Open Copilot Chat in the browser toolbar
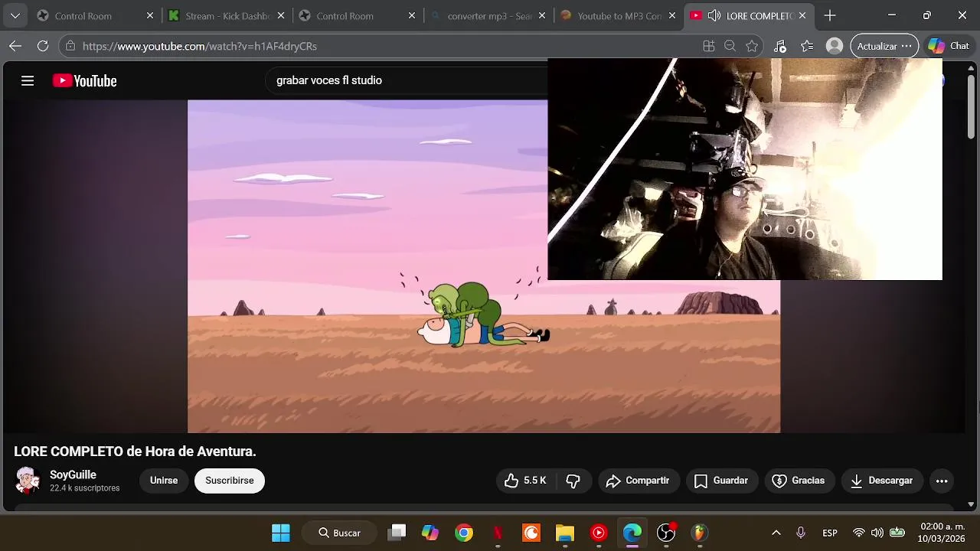Image resolution: width=980 pixels, height=551 pixels. pyautogui.click(x=949, y=46)
